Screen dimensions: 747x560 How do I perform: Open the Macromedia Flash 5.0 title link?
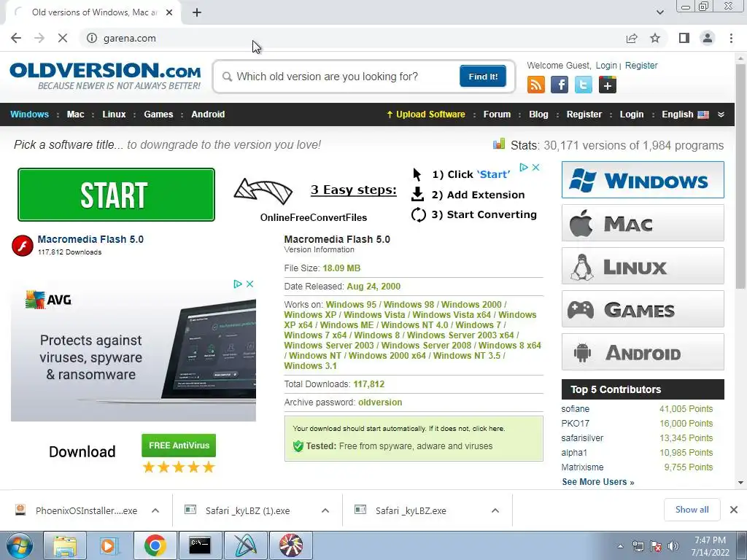[90, 239]
